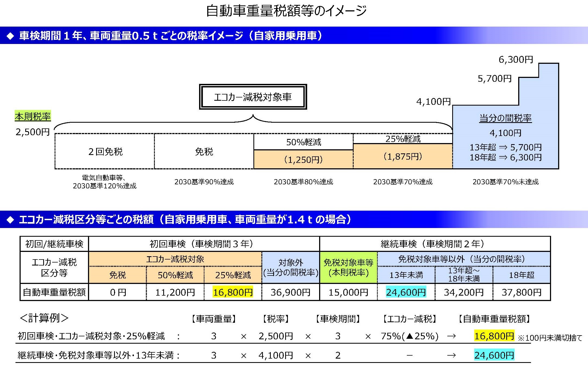This screenshot has height=367, width=588.
Task: Click the エコカー減税対象車 box
Action: (x=253, y=97)
